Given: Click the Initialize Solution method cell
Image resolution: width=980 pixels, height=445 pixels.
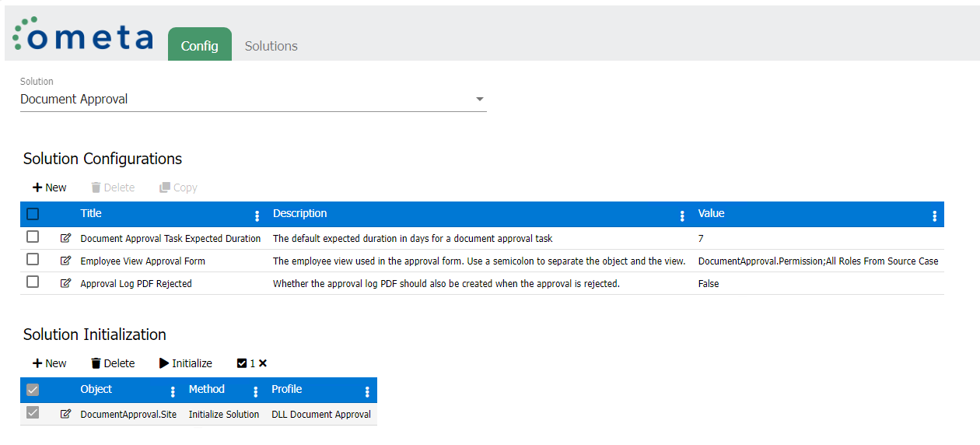Looking at the screenshot, I should click(224, 414).
